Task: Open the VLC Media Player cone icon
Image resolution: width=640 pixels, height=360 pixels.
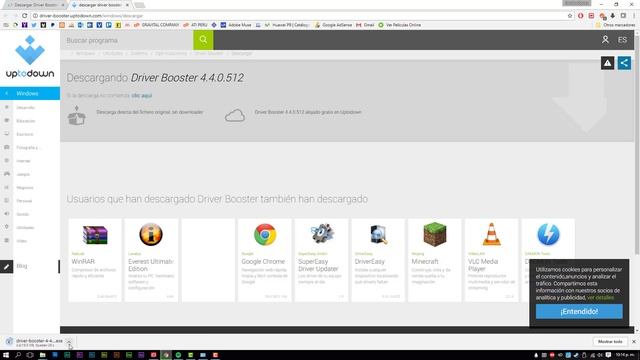Action: pos(491,234)
